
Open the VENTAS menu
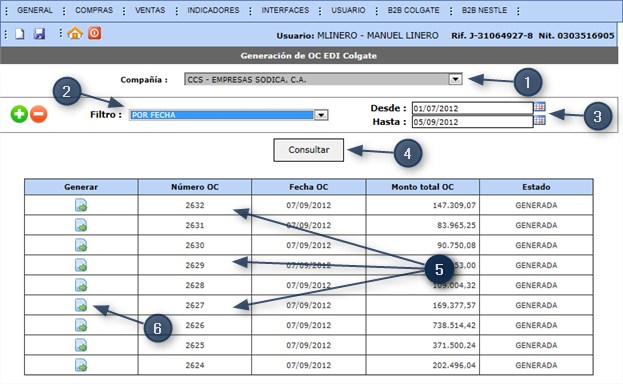point(150,10)
